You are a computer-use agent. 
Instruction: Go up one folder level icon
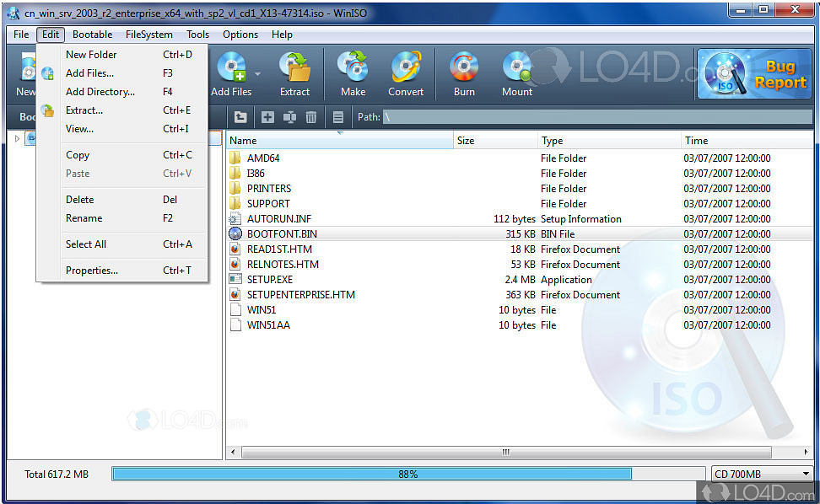[x=240, y=117]
